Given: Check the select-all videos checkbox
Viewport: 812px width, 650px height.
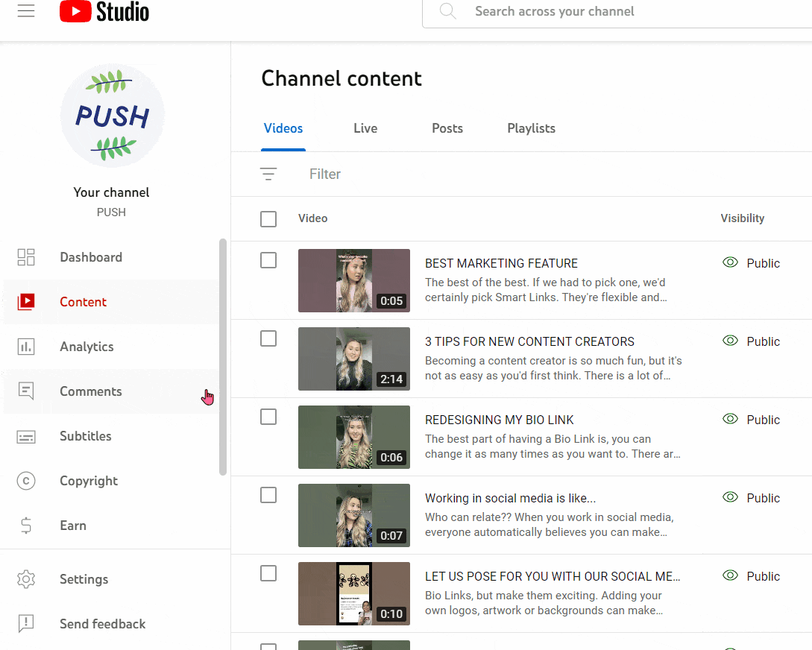Looking at the screenshot, I should coord(268,218).
